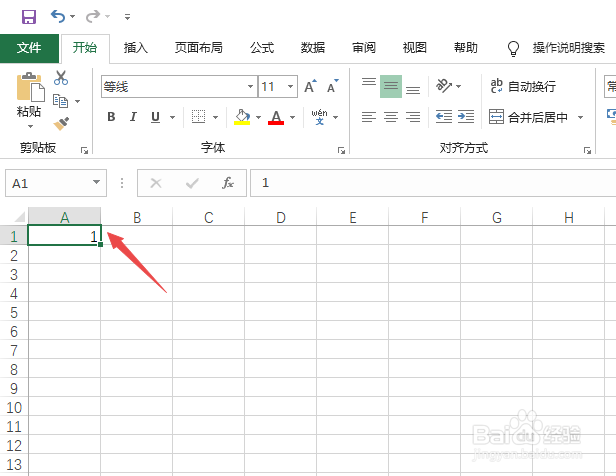Click the Cancel X button in formula bar
Viewport: 616px width, 476px height.
coord(156,183)
